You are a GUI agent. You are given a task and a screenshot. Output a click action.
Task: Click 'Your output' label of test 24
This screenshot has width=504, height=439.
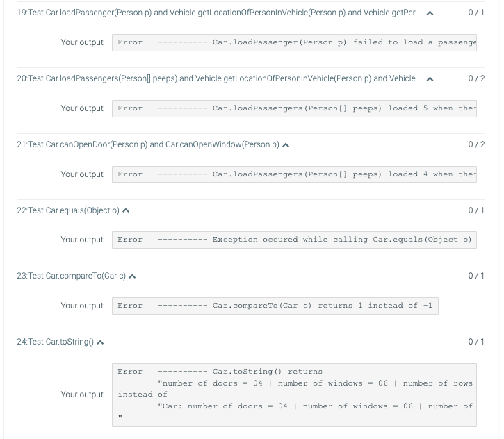click(x=82, y=395)
